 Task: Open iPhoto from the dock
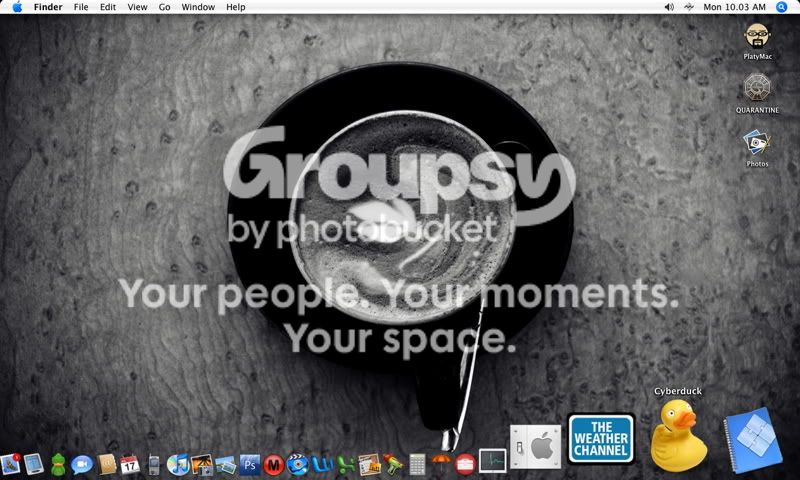pyautogui.click(x=202, y=465)
